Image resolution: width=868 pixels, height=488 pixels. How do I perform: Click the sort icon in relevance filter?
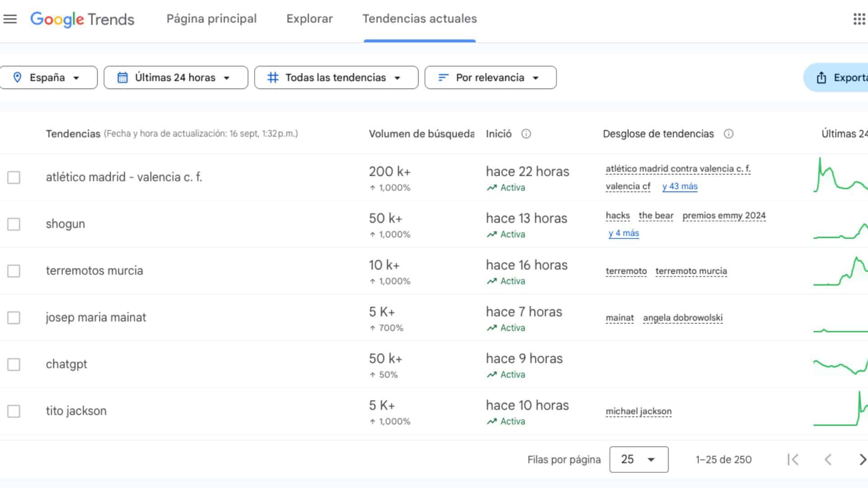tap(443, 78)
